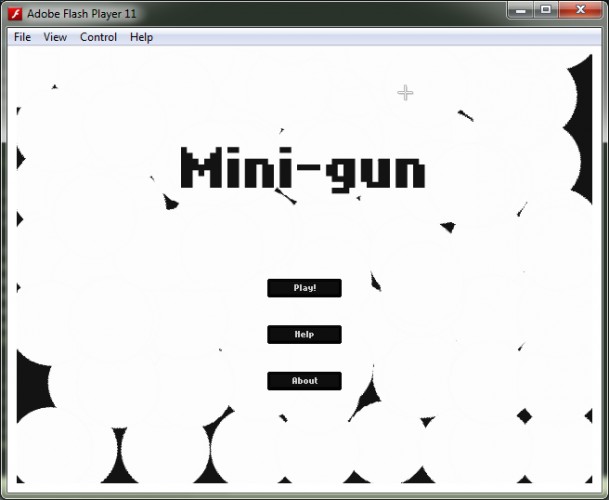Open the Control menu
Image resolution: width=609 pixels, height=500 pixels.
coord(98,37)
